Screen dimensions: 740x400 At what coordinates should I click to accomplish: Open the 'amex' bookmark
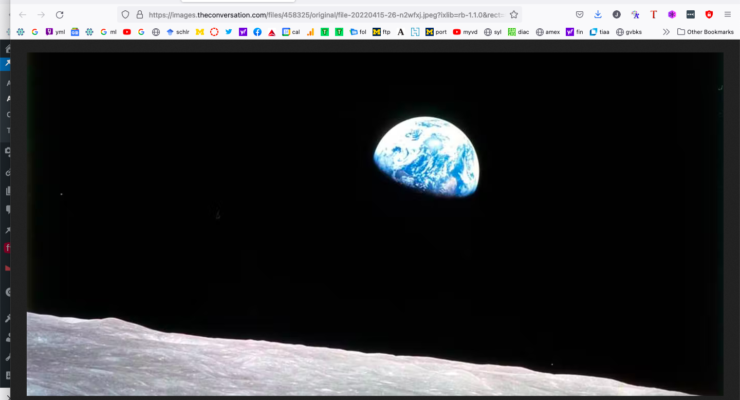547,32
